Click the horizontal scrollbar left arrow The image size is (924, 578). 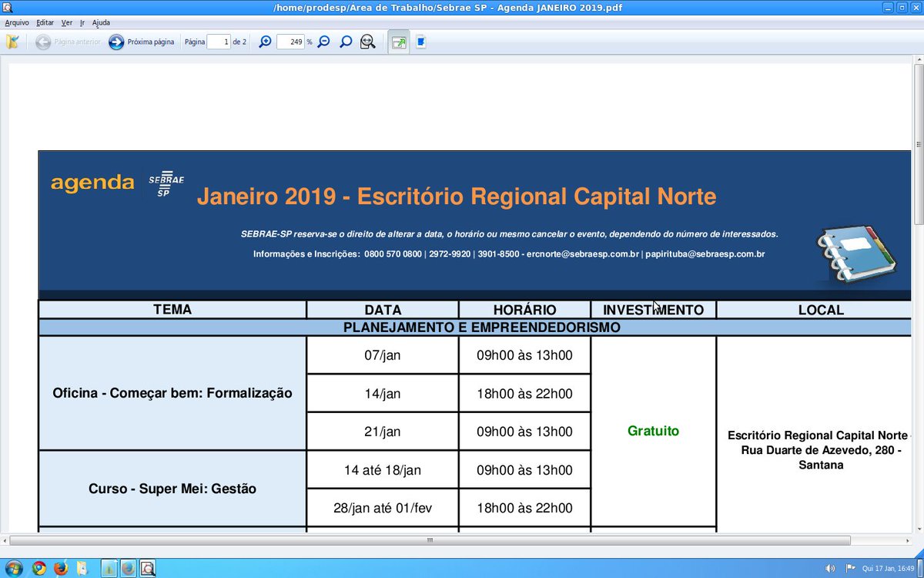5,540
